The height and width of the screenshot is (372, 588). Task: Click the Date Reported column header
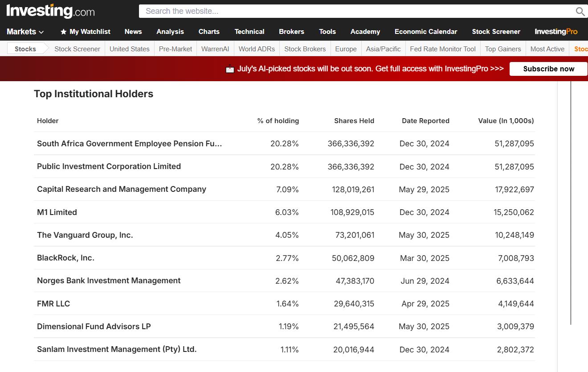coord(425,121)
